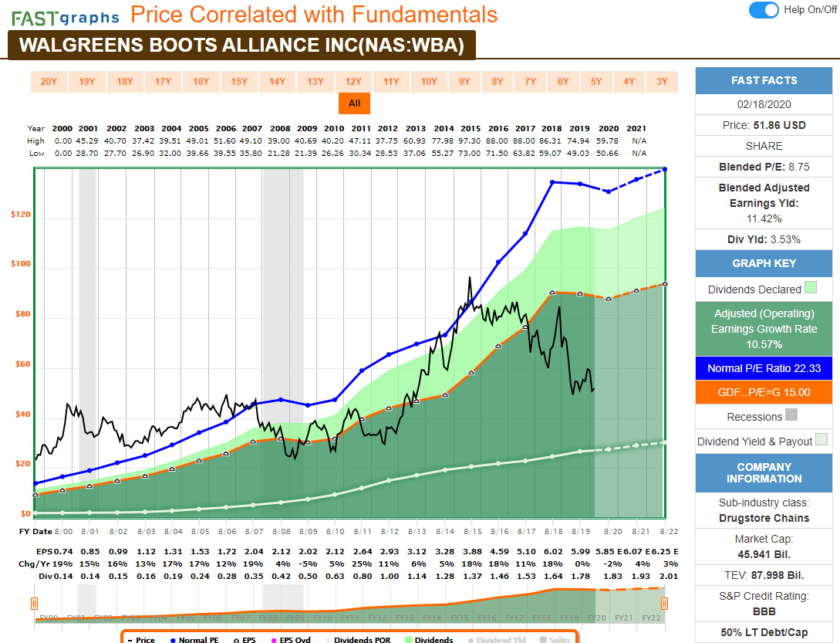Select the 3Y time range tab

[662, 82]
